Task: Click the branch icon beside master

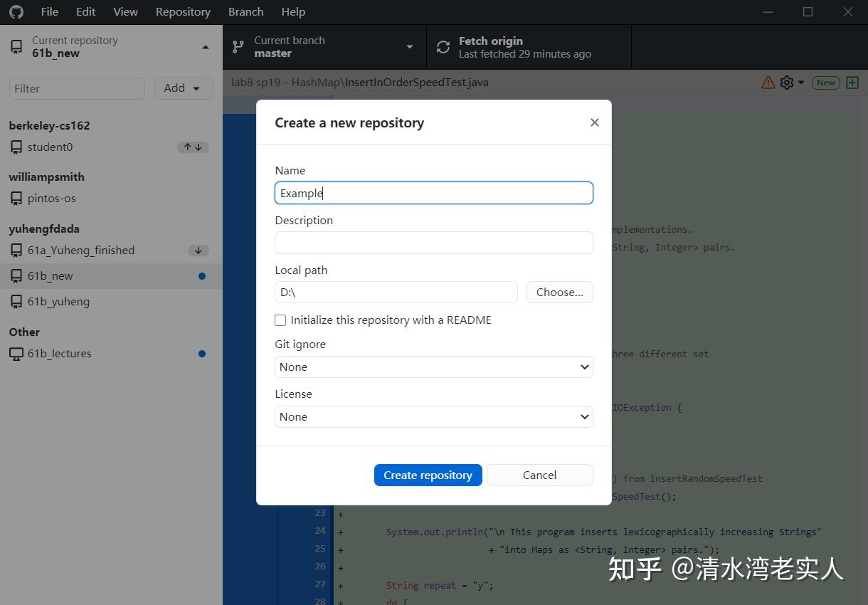Action: [237, 46]
